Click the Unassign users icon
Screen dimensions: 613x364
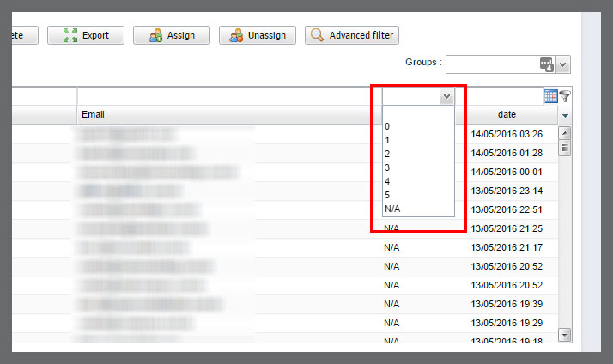tap(236, 35)
